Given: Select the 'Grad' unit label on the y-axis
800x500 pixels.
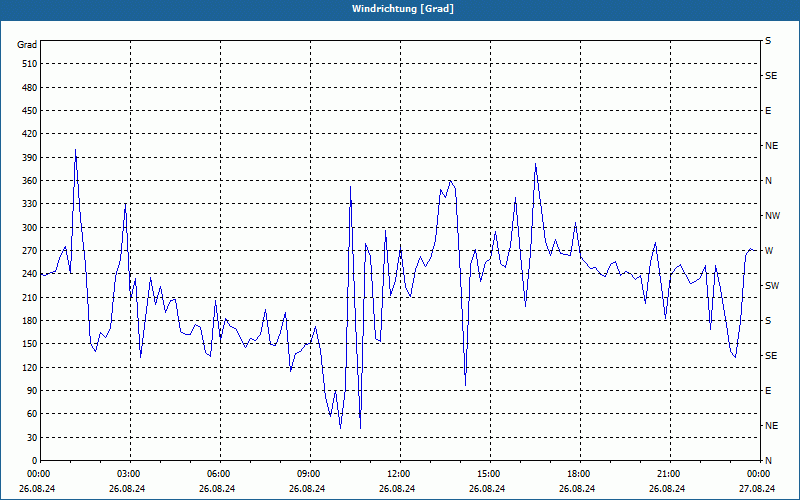Looking at the screenshot, I should pos(27,45).
